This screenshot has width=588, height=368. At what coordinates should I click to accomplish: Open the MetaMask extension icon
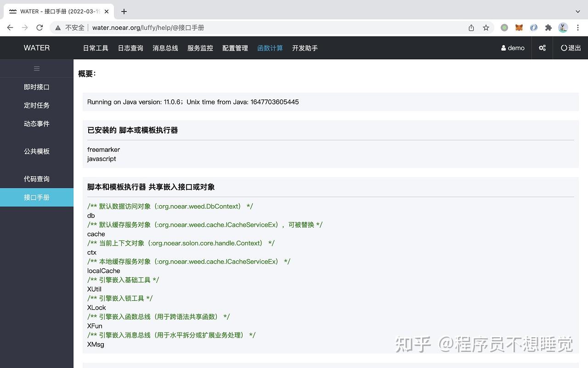519,28
